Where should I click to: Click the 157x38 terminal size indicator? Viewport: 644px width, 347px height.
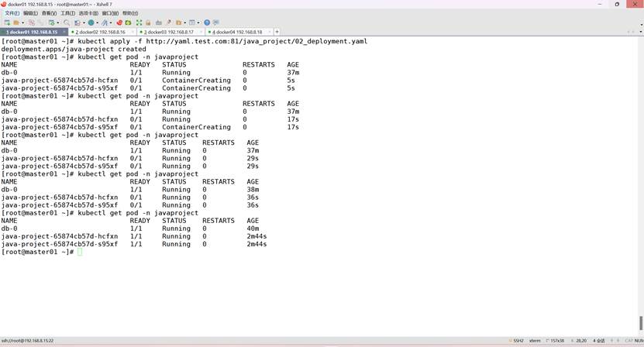coord(556,341)
